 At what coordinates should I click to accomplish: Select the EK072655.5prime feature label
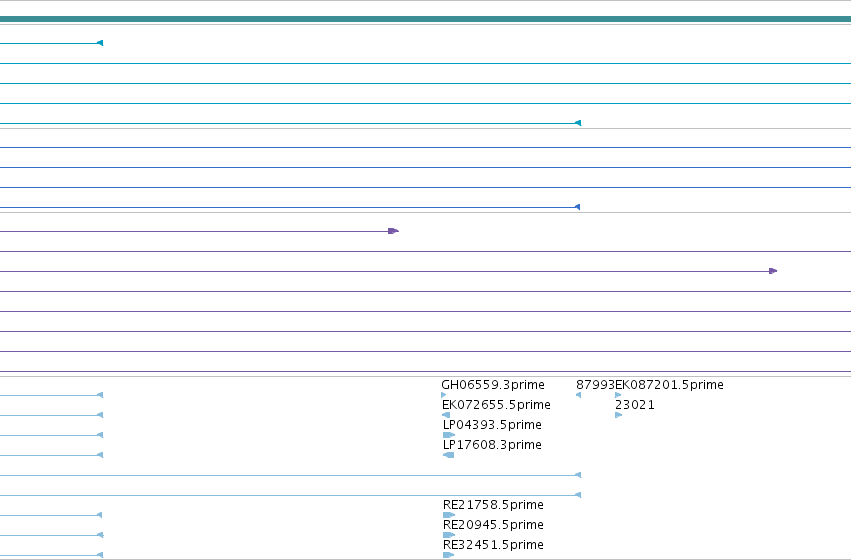496,405
